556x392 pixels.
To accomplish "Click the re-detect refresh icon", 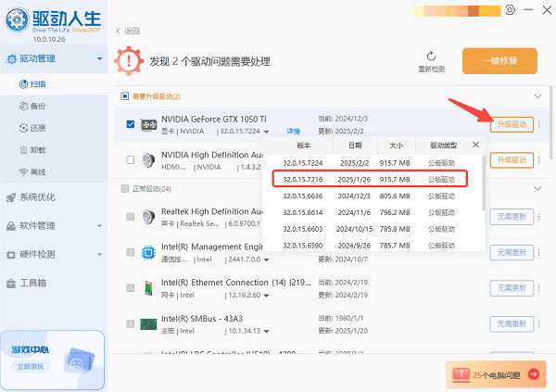I will pos(431,56).
